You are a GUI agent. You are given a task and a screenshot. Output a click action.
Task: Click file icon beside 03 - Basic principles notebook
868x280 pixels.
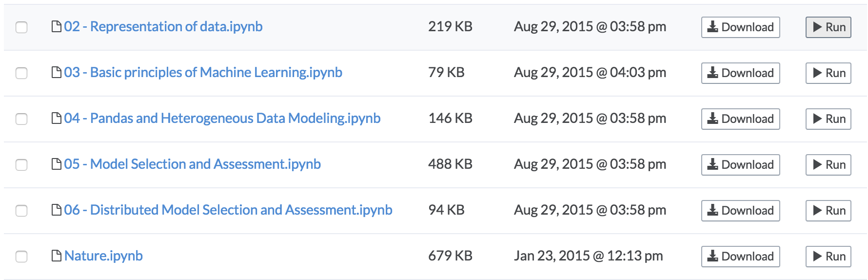[57, 72]
